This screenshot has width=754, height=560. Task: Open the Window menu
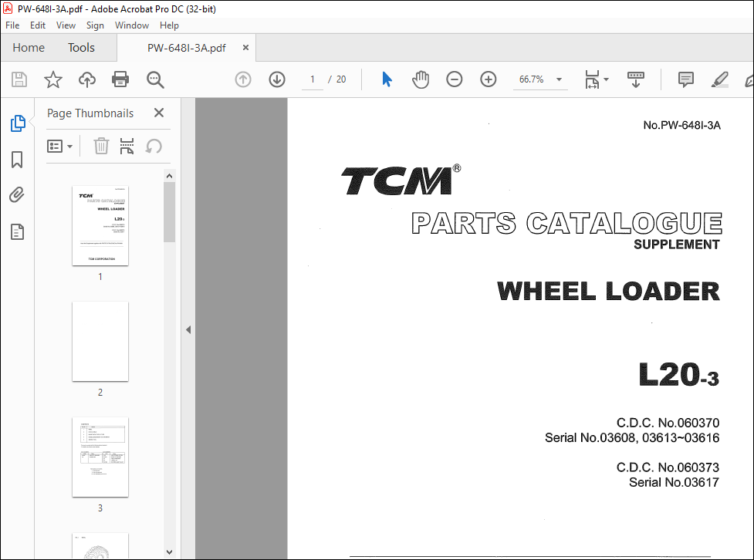pyautogui.click(x=132, y=25)
